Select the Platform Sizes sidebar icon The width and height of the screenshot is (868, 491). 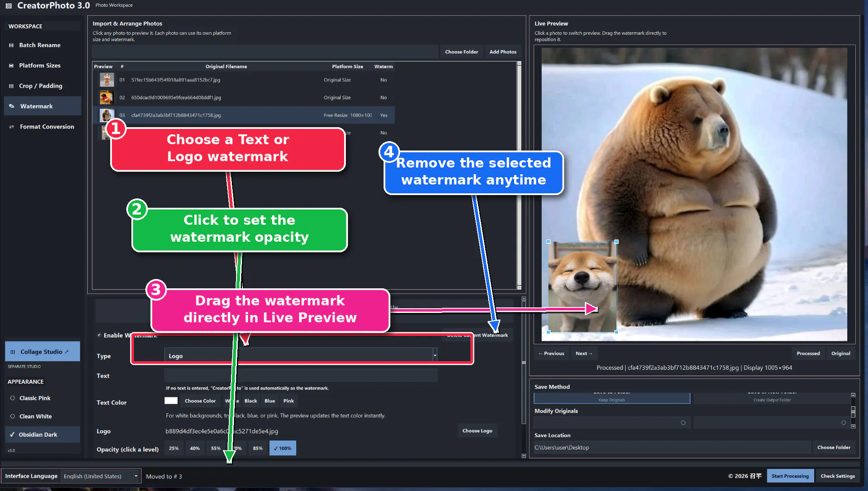click(x=11, y=66)
